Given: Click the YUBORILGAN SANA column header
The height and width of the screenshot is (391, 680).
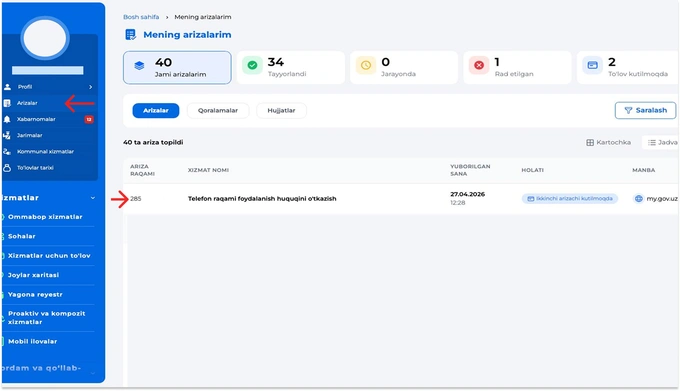Looking at the screenshot, I should [x=470, y=170].
